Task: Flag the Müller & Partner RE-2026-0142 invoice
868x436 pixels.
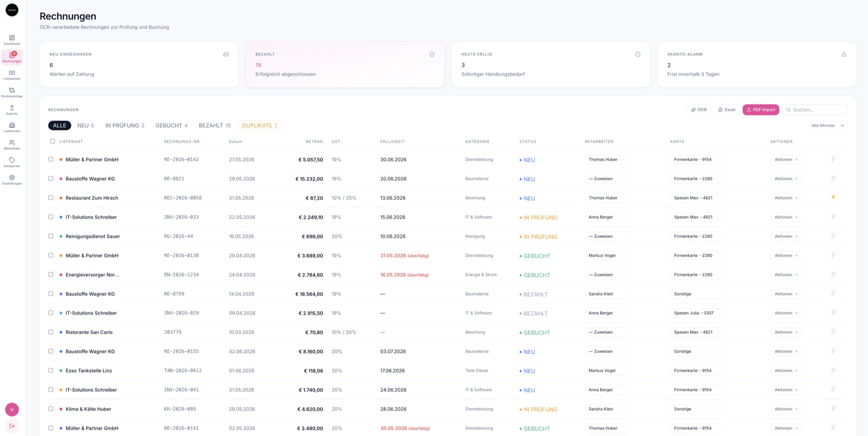Action: click(x=833, y=159)
